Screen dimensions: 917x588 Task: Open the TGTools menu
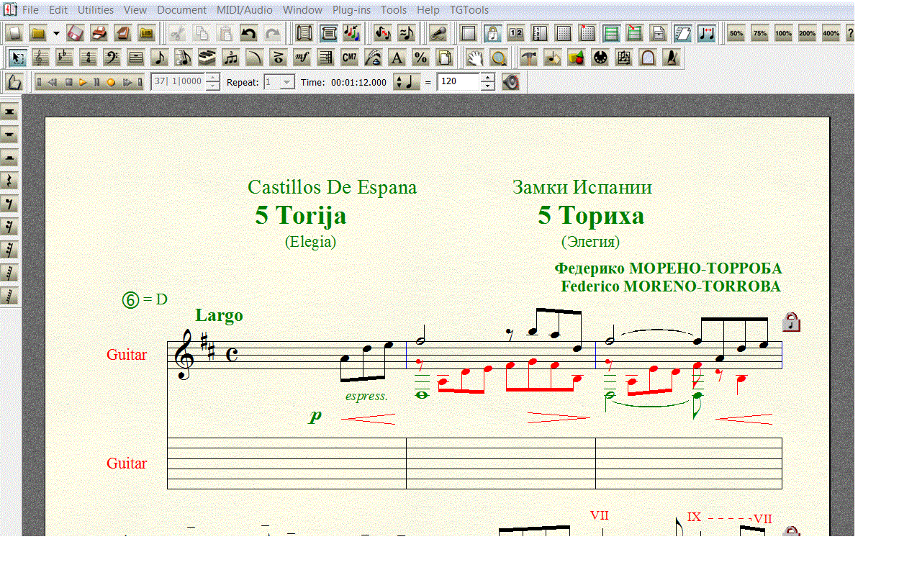pos(469,10)
